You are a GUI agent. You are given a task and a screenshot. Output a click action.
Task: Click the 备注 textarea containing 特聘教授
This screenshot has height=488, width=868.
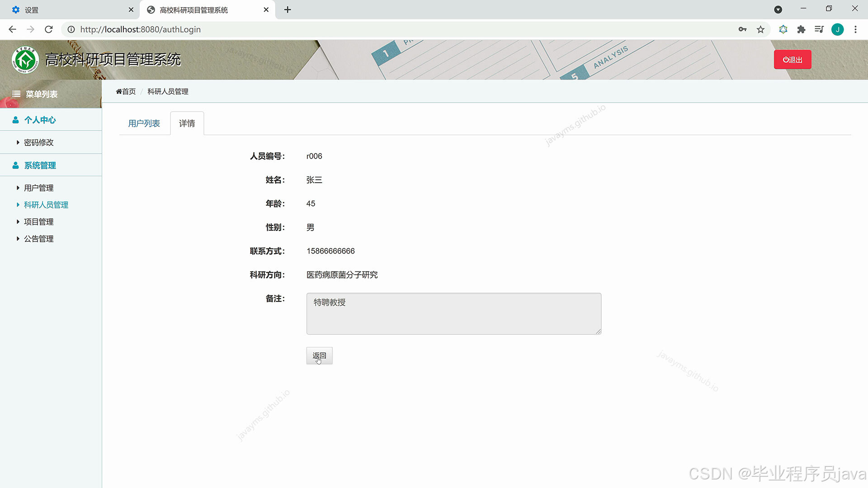coord(454,314)
